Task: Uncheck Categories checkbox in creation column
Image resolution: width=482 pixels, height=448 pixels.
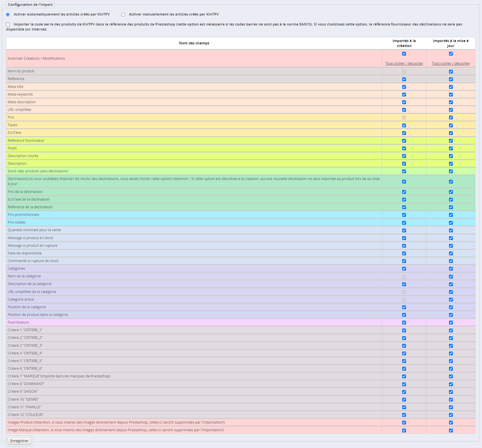Action: [404, 269]
